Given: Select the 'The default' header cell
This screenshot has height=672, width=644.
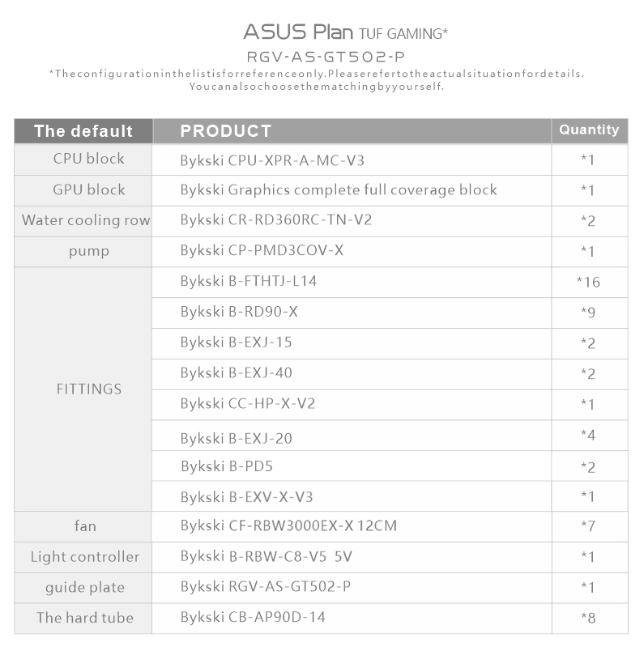Looking at the screenshot, I should click(x=83, y=130).
